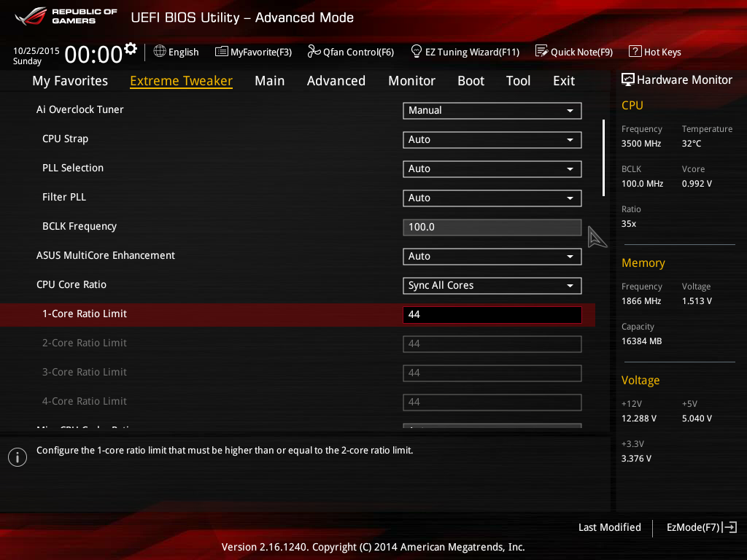The width and height of the screenshot is (747, 560).
Task: Click the 10/25/2015 date text
Action: 36,51
